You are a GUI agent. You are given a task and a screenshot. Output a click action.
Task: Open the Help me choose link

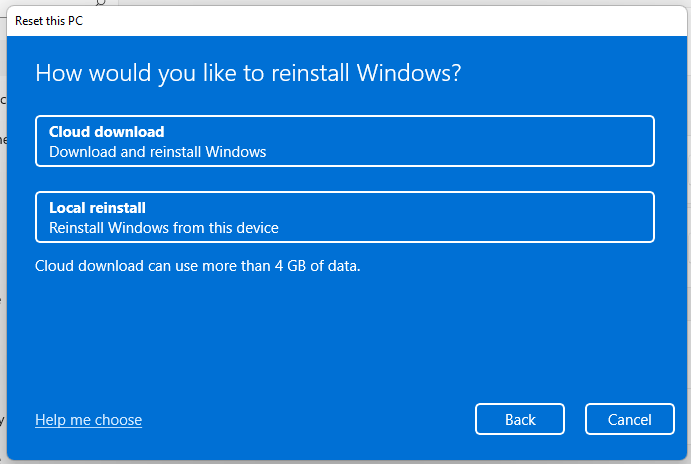(88, 420)
